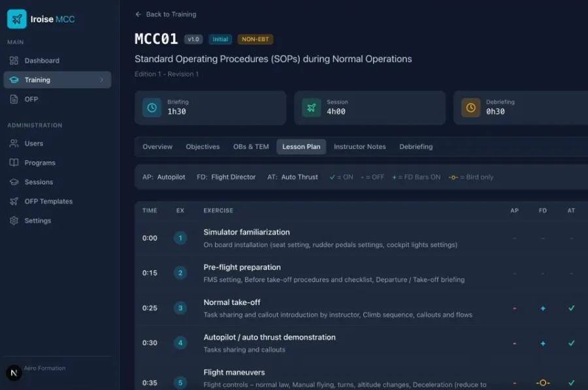The height and width of the screenshot is (390, 588).
Task: Select the OBs & TEM tab
Action: point(251,146)
